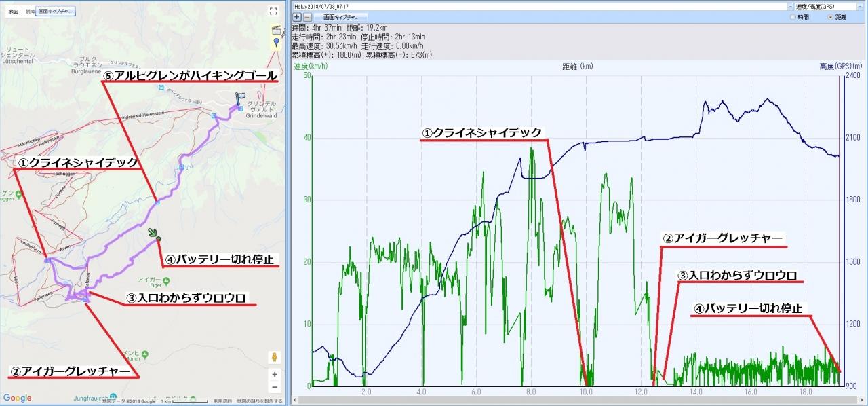Click the map zoom out minus button
The width and height of the screenshot is (868, 406).
click(x=274, y=388)
